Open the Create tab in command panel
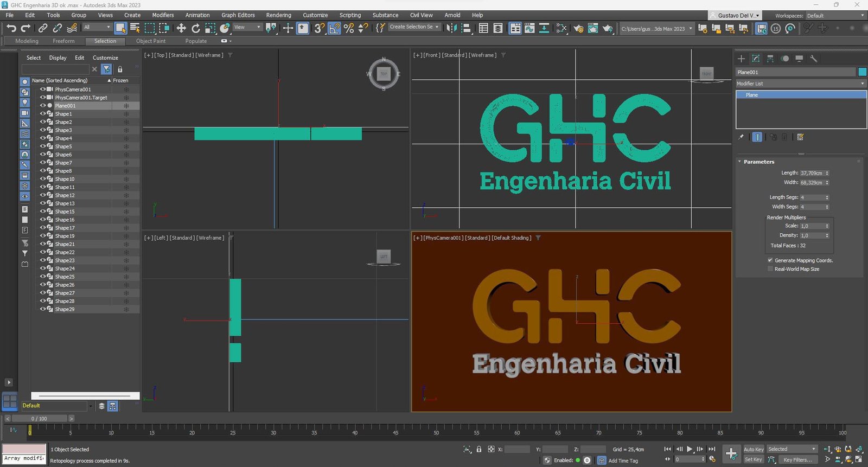 tap(741, 59)
